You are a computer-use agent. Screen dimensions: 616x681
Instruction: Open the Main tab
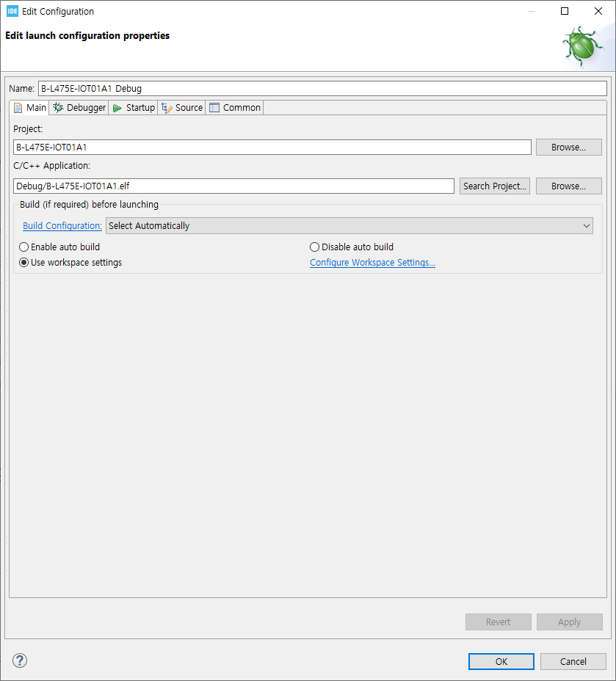coord(29,108)
